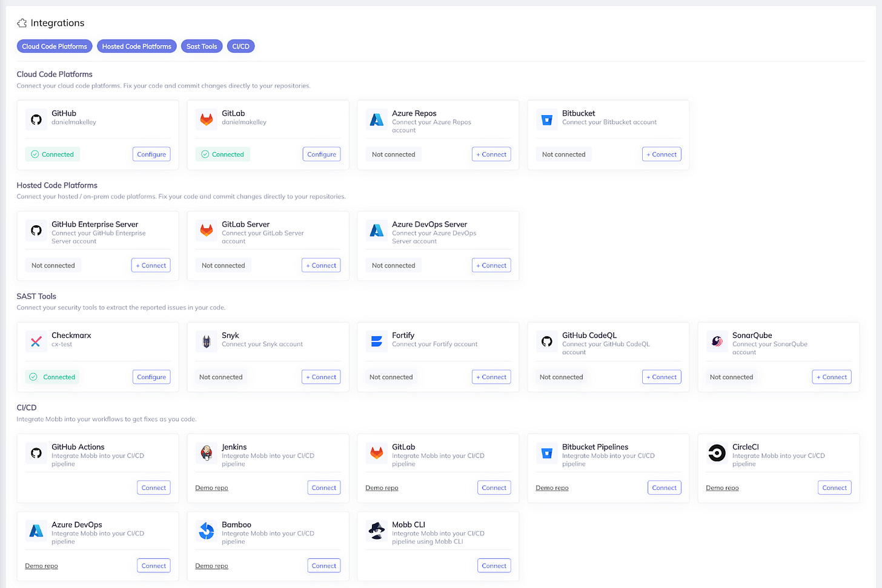
Task: Click the Jenkins butler logo icon
Action: click(207, 453)
